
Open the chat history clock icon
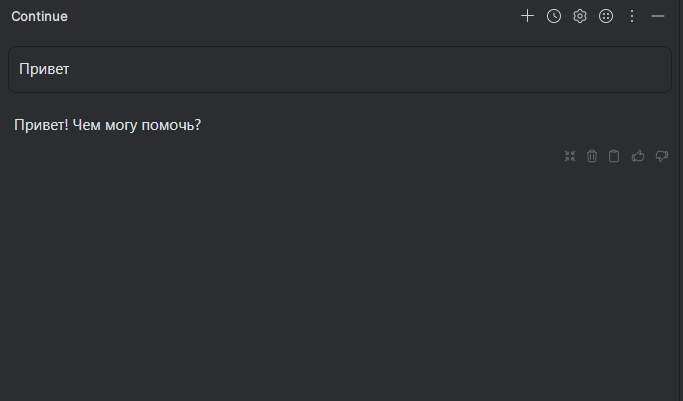(x=554, y=16)
